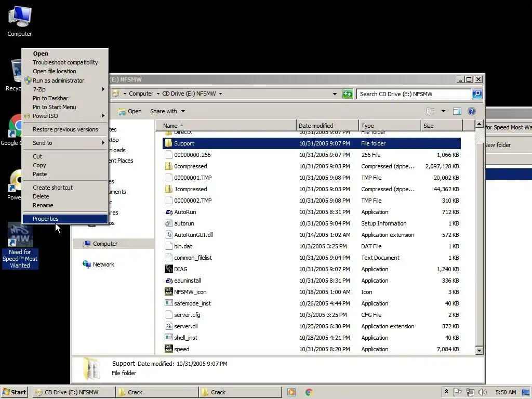The width and height of the screenshot is (532, 399).
Task: Click the Search CD Drive input field
Action: (x=414, y=94)
